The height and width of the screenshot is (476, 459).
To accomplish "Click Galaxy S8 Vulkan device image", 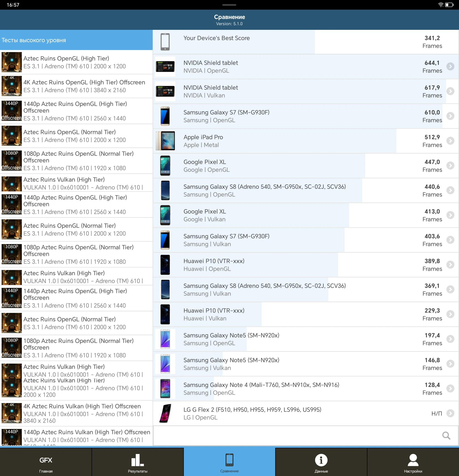I will click(x=165, y=289).
